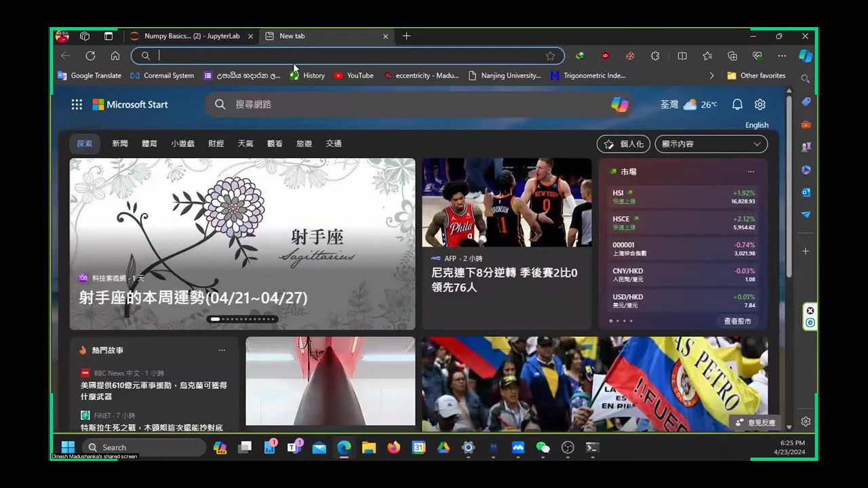Open the Windows Start menu
The image size is (868, 488).
tap(68, 447)
